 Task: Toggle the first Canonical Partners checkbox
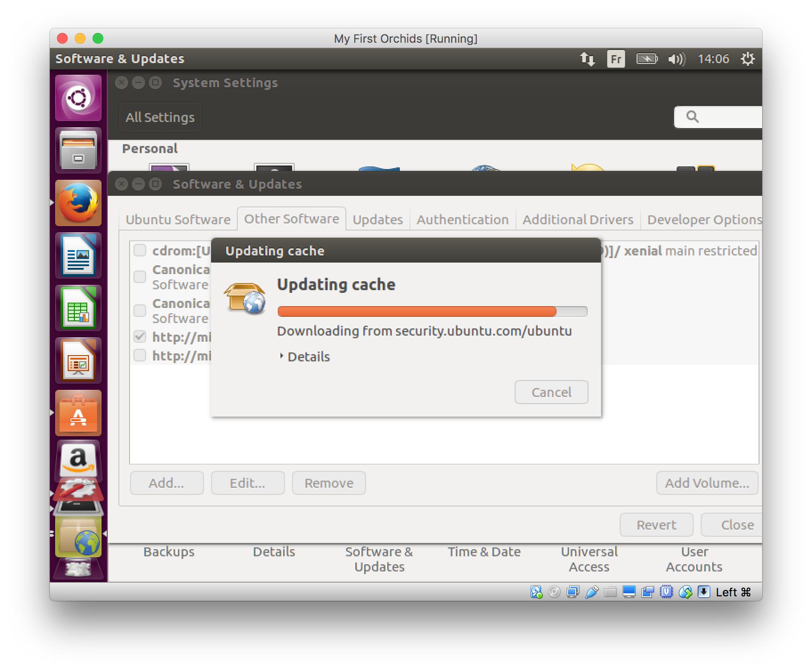[x=140, y=277]
